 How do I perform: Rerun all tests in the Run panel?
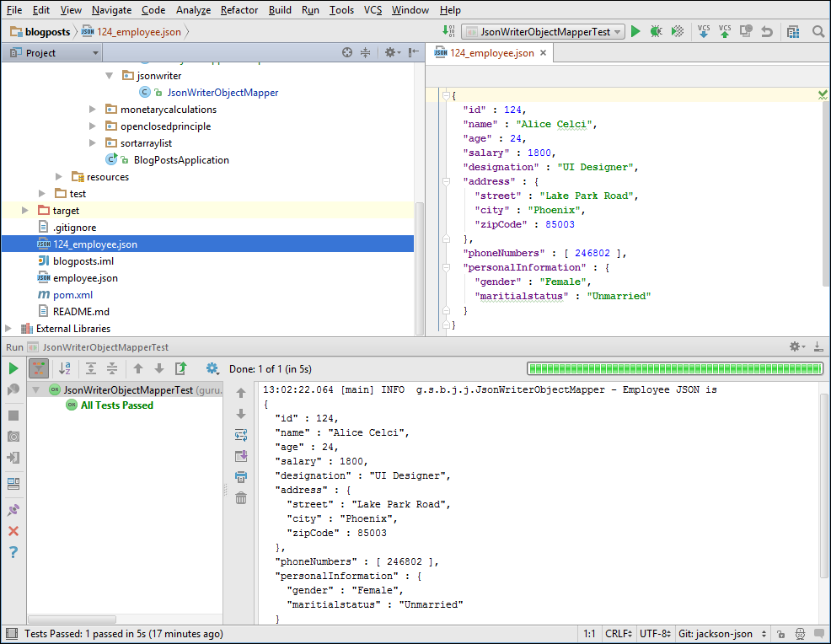[13, 368]
